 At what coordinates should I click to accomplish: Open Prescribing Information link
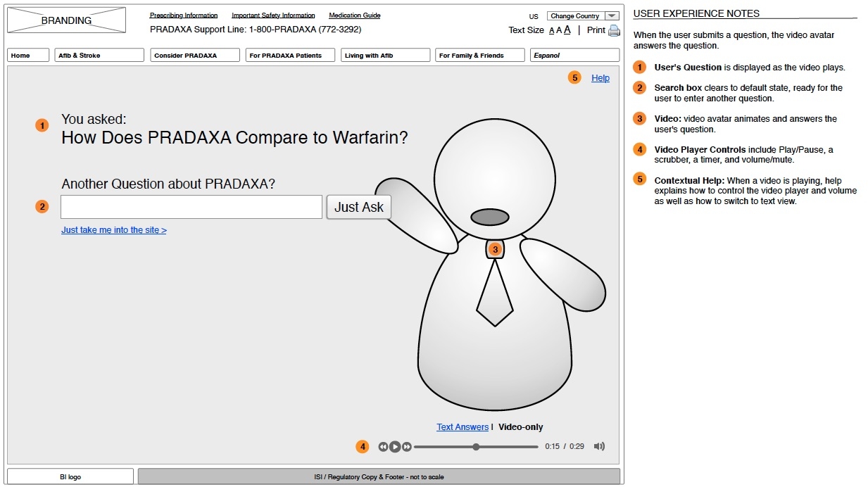pos(184,15)
